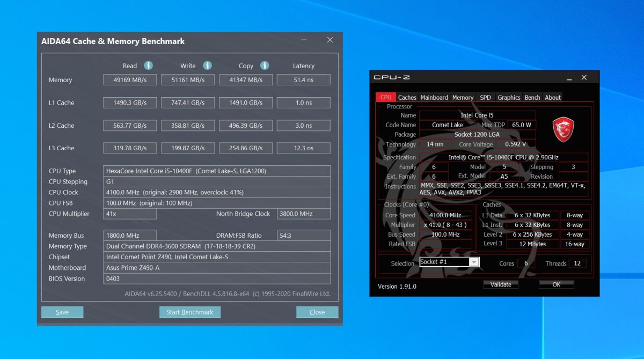Click Motherboard Asus Prime Z490-A field
This screenshot has width=644, height=359.
click(217, 268)
